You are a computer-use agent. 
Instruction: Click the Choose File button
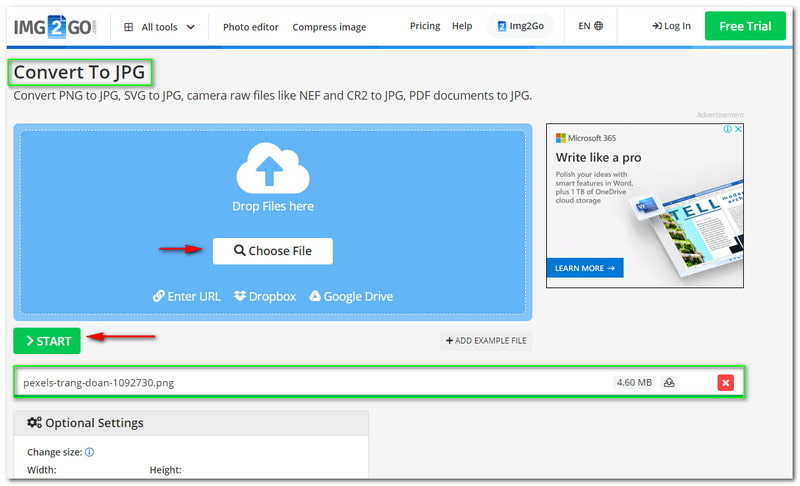coord(272,251)
